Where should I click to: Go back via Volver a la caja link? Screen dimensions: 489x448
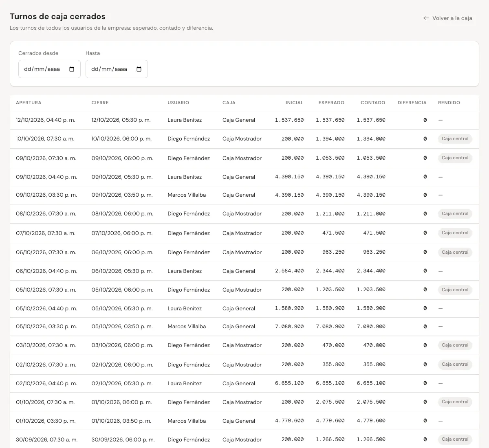pos(448,18)
